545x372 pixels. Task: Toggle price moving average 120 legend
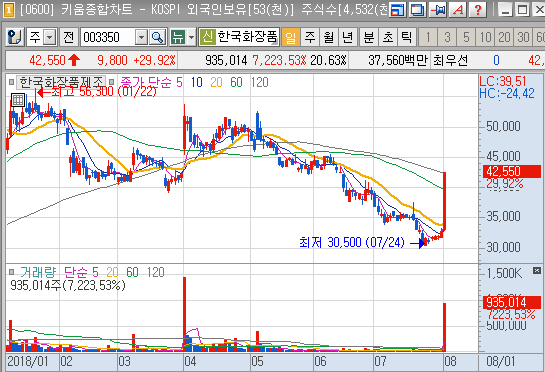click(259, 82)
